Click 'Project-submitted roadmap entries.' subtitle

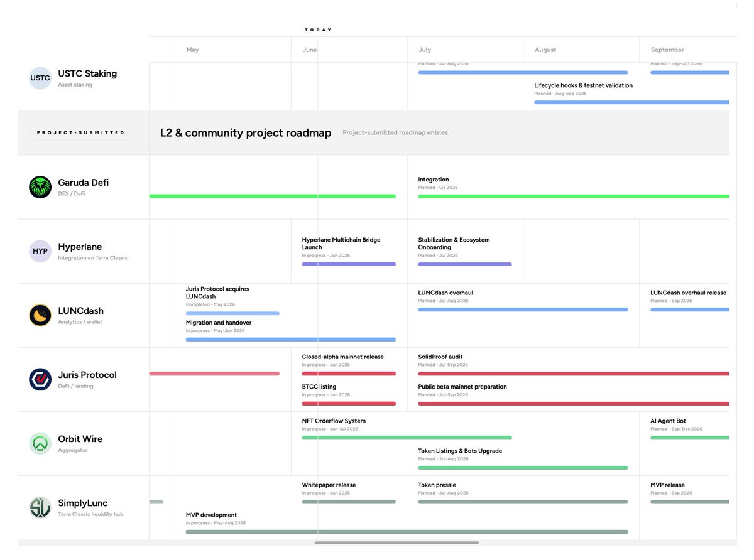tap(396, 133)
